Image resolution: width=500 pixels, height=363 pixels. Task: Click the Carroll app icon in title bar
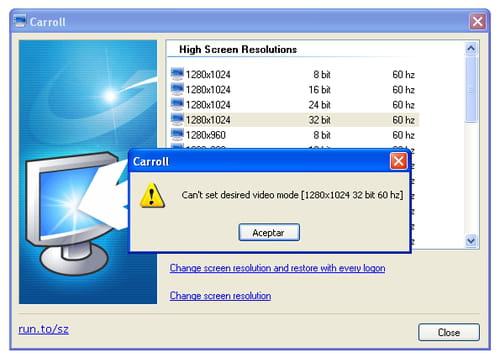click(20, 21)
